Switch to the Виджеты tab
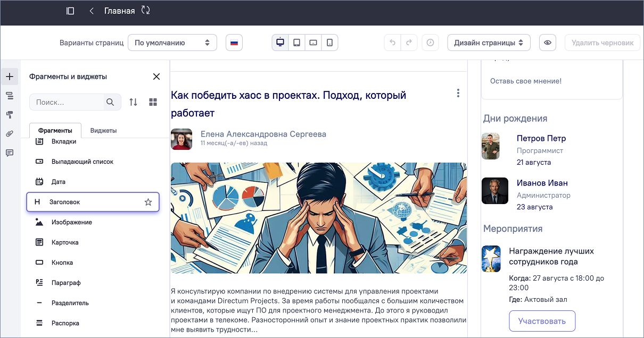The width and height of the screenshot is (644, 338). tap(103, 131)
